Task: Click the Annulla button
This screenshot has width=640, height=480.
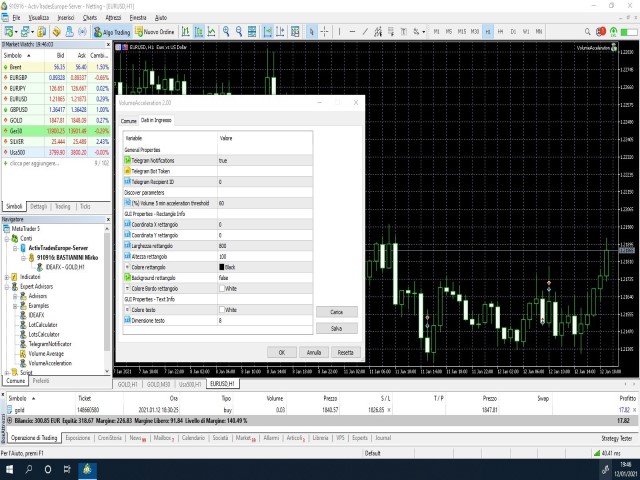Action: coord(314,352)
